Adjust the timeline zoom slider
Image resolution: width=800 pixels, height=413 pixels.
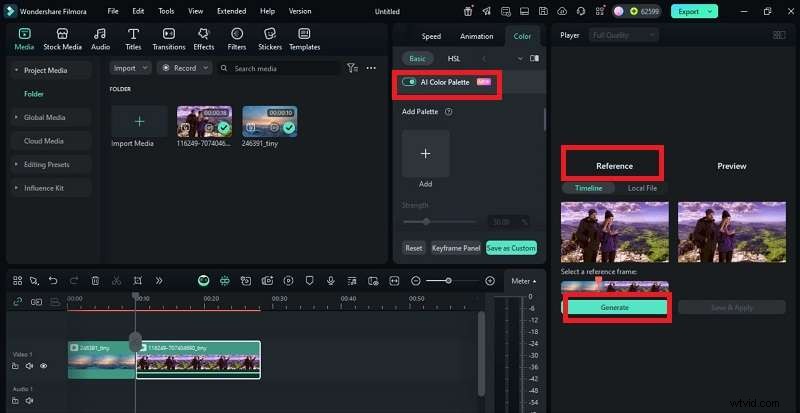447,281
